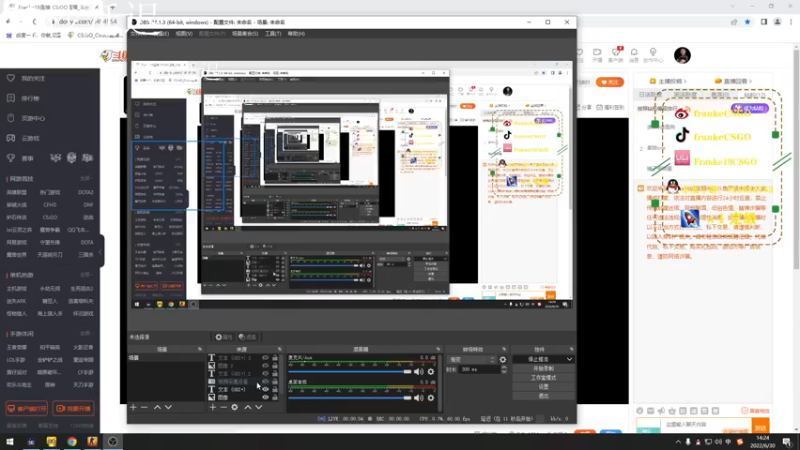Click 我要开播 button in sidebar

tap(73, 409)
